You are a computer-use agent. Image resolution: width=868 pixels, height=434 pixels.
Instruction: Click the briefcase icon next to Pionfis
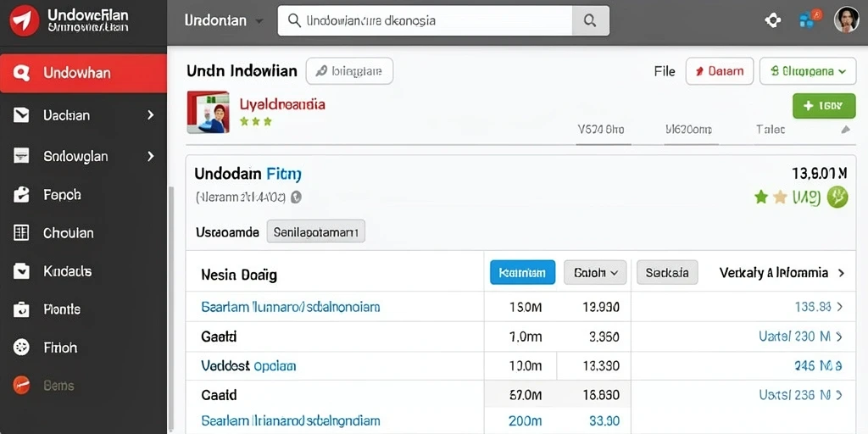21,309
